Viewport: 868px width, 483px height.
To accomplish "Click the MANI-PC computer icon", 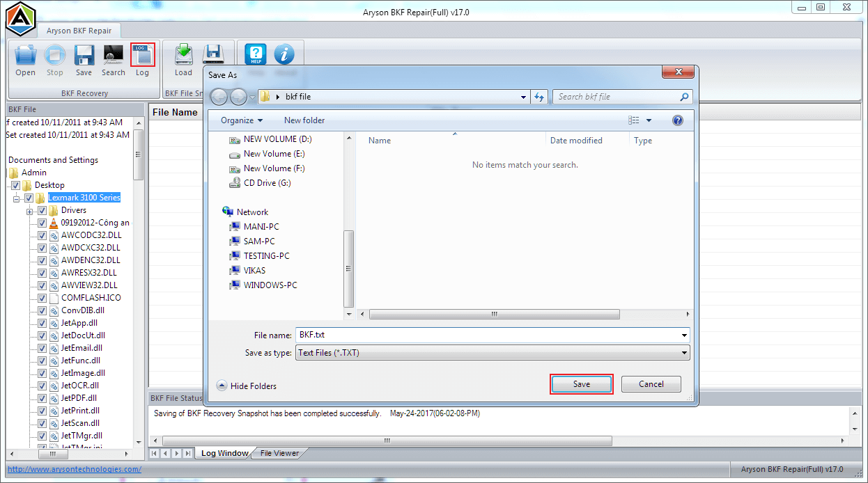I will [x=235, y=227].
